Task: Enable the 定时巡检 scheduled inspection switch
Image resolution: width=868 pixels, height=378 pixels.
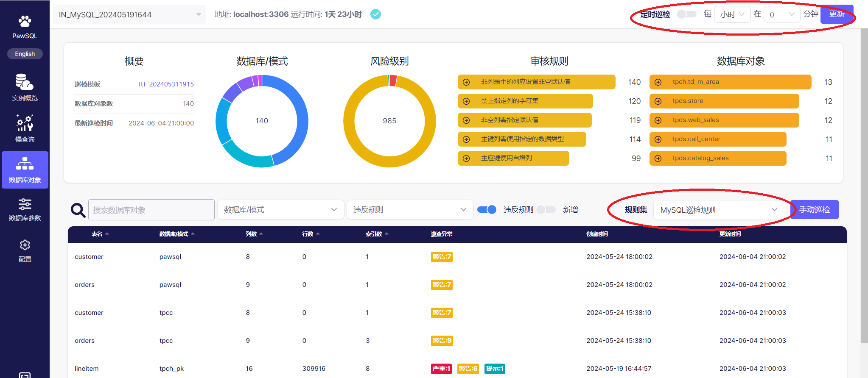Action: pos(686,14)
